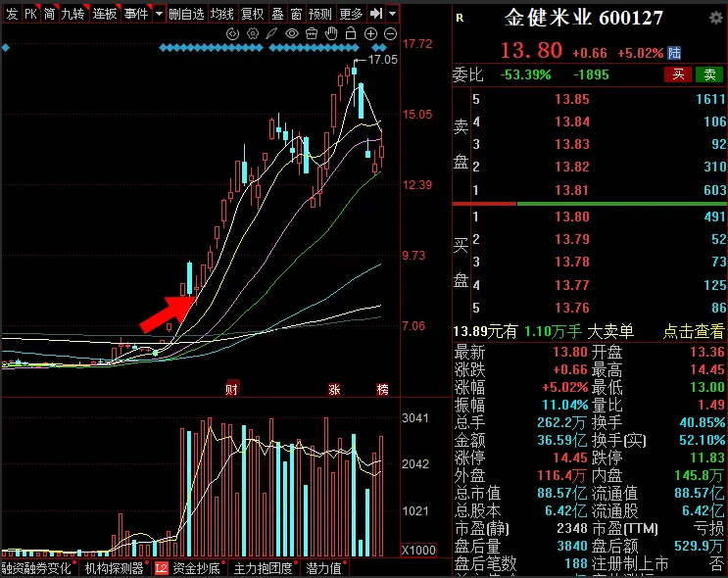Open the 更多 more menu
The height and width of the screenshot is (578, 728).
click(351, 14)
